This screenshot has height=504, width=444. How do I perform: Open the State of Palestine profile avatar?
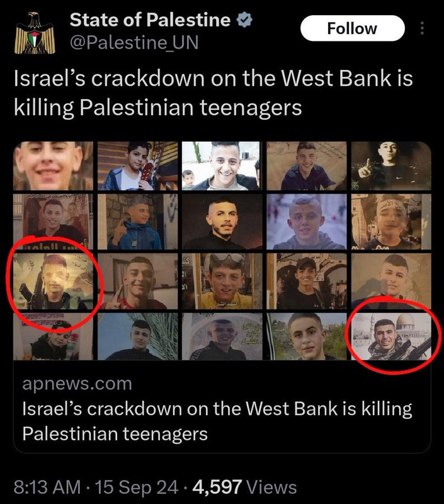35,33
